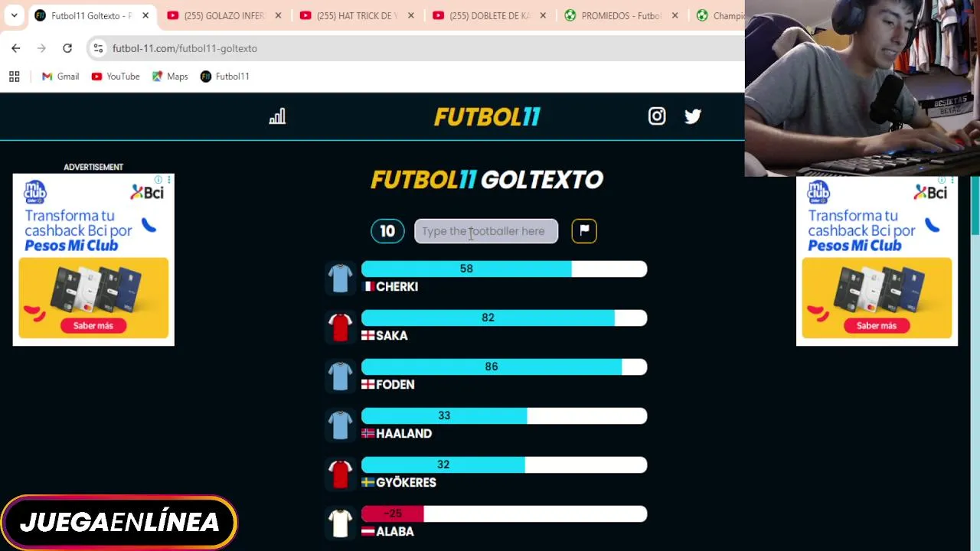Click the surrender flag button
Image resolution: width=980 pixels, height=551 pixels.
(584, 231)
